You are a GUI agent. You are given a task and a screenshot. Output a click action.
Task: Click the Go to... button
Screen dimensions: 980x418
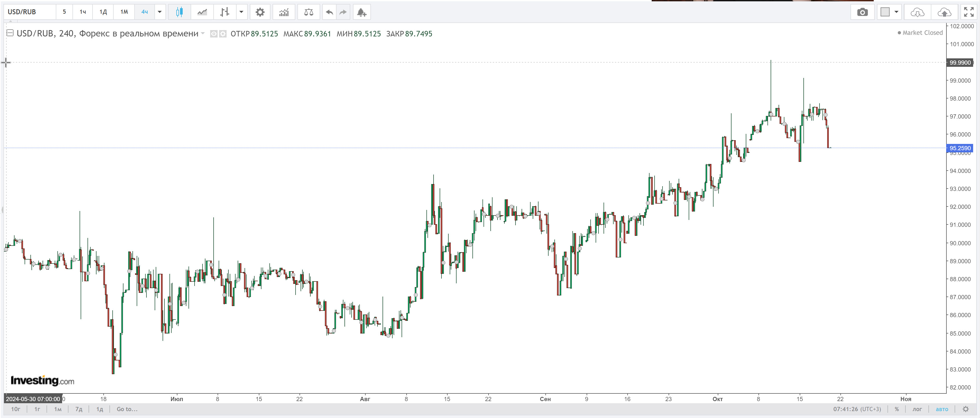click(x=127, y=409)
